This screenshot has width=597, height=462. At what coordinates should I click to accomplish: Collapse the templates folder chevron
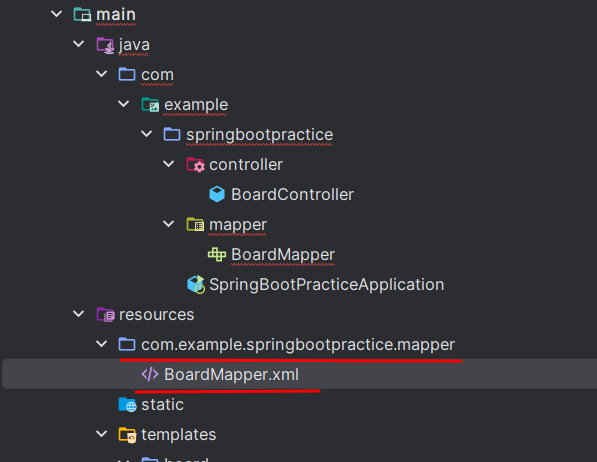tap(101, 434)
